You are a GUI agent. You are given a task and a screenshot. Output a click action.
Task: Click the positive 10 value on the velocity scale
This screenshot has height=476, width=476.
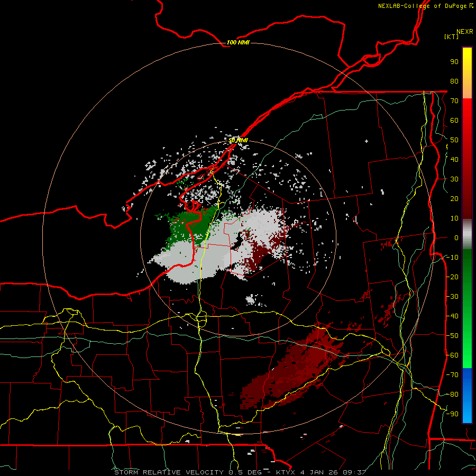tap(454, 218)
